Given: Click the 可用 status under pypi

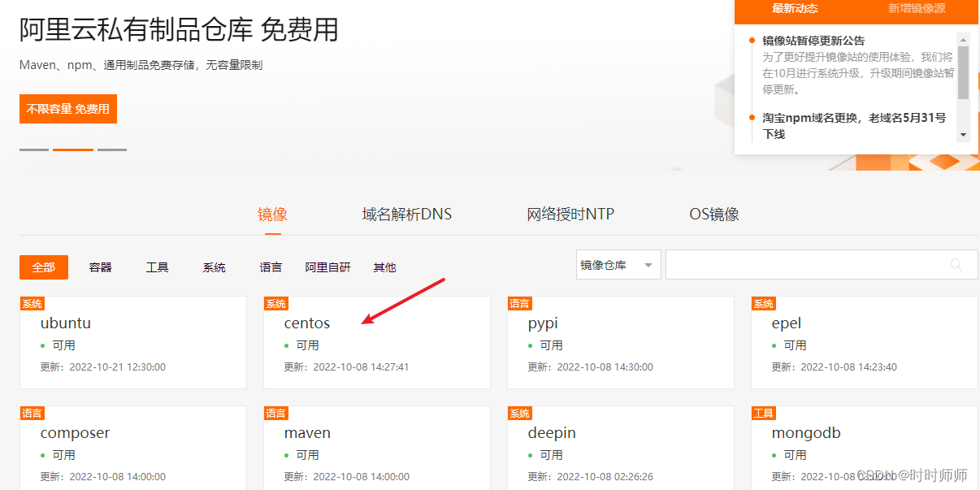Looking at the screenshot, I should pos(551,345).
